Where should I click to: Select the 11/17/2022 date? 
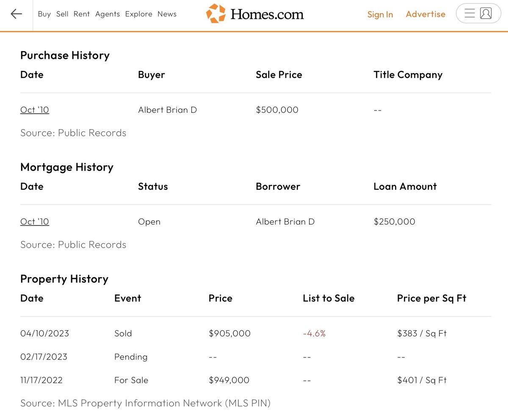coord(41,380)
